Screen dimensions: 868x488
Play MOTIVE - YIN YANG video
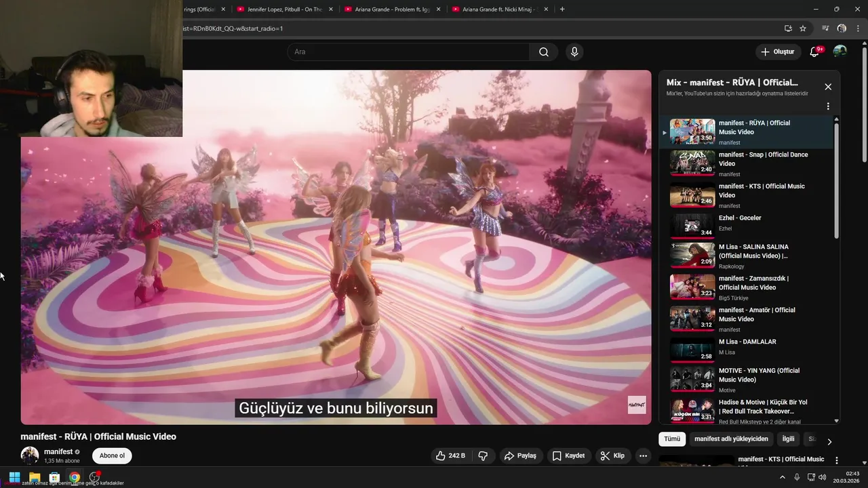coord(746,380)
